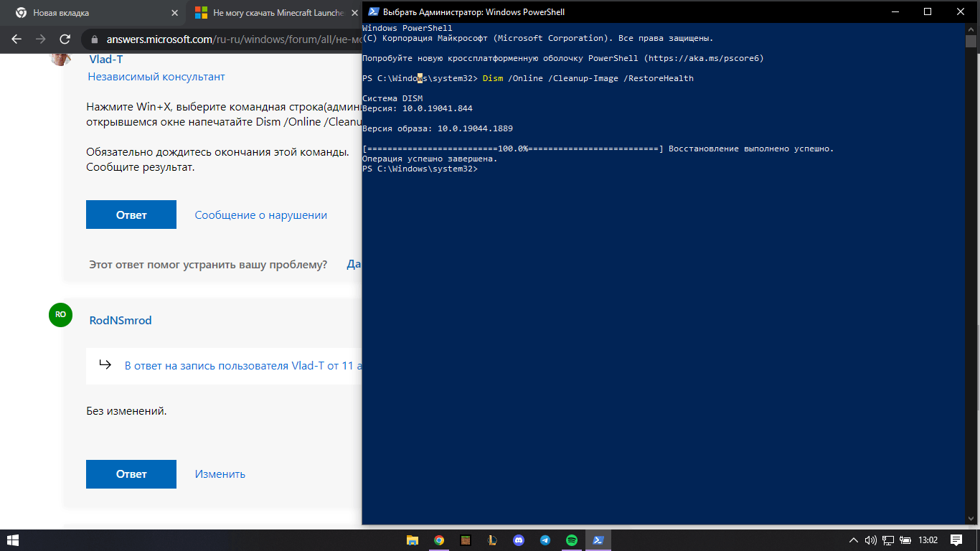Click PowerShell scrollbar up arrow
This screenshot has height=551, width=980.
pyautogui.click(x=971, y=28)
